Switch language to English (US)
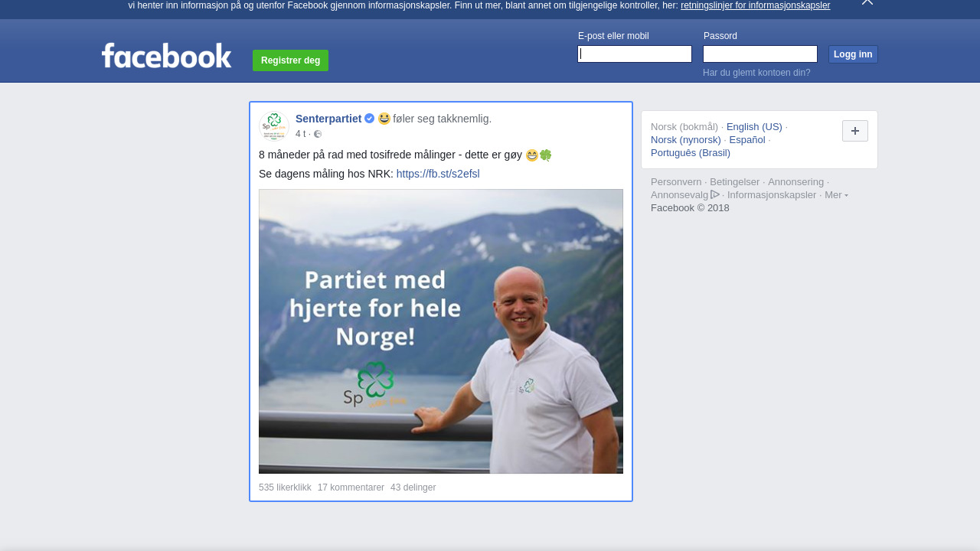The image size is (980, 551). [754, 127]
